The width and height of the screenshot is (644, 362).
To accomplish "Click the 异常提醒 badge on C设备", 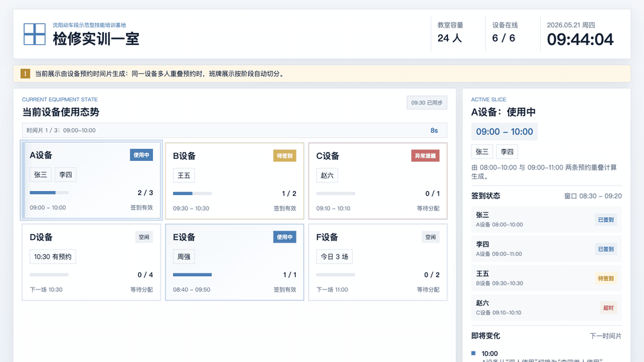I will tap(425, 156).
